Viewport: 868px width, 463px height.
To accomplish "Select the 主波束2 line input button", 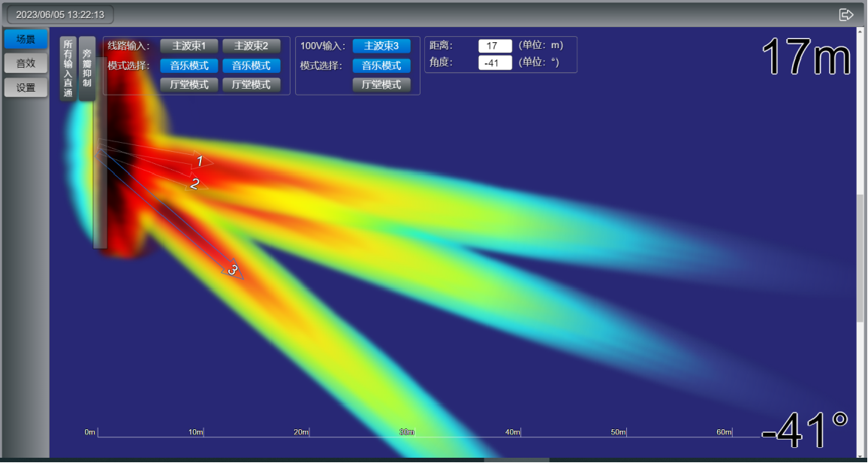I will [252, 46].
